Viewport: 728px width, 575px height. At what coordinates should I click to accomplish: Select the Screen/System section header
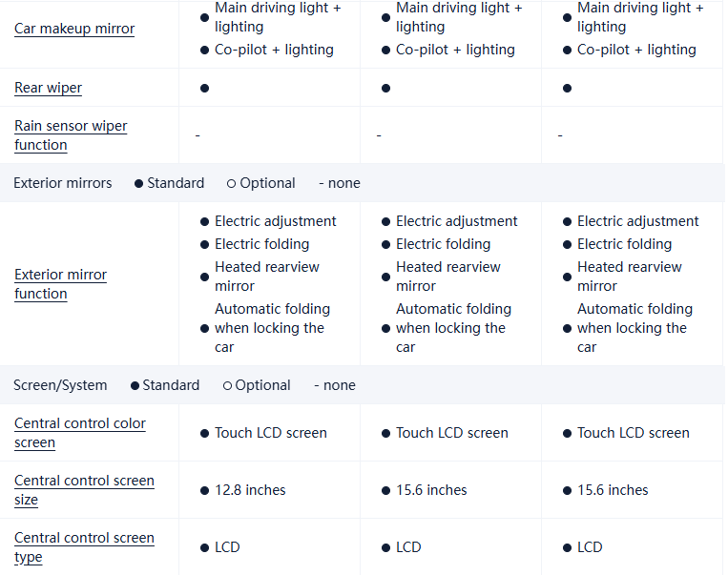(x=60, y=385)
